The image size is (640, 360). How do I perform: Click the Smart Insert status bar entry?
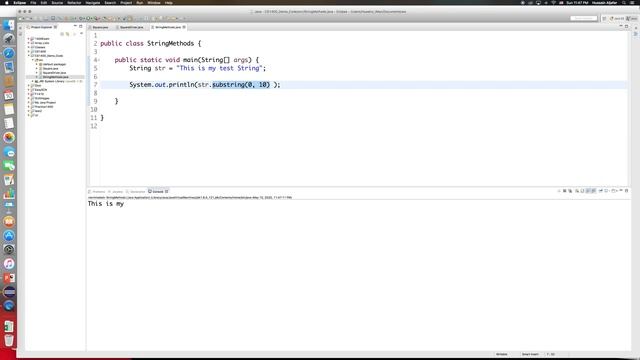click(530, 354)
